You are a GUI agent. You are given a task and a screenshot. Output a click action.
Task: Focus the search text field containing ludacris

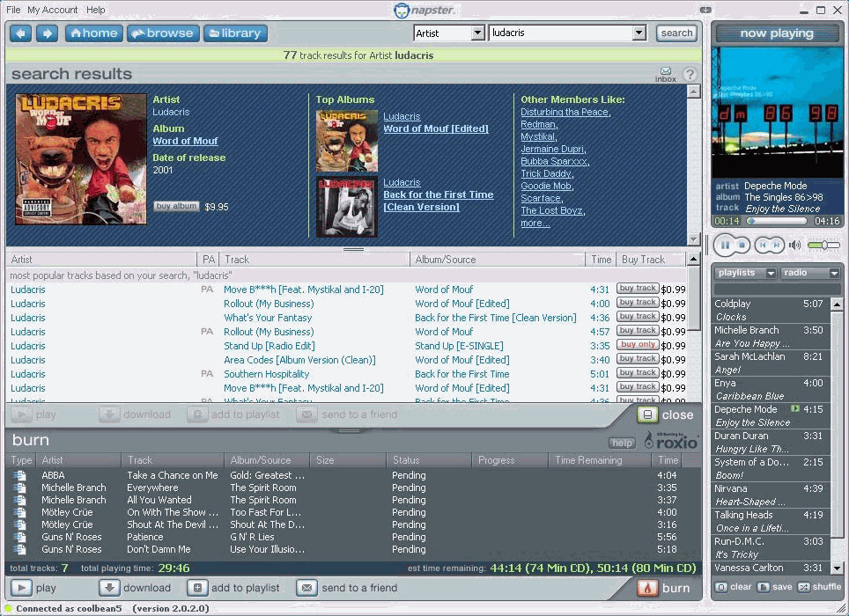click(561, 33)
